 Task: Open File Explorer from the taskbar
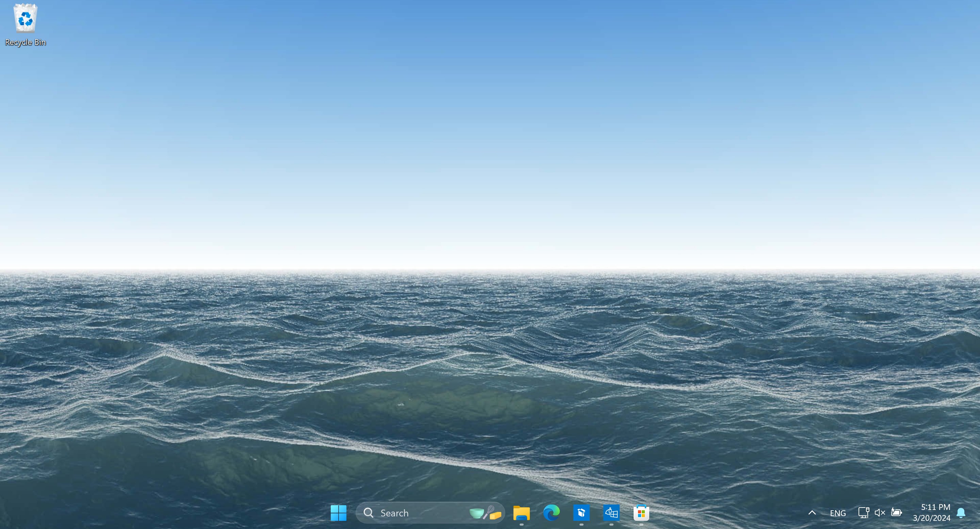click(x=521, y=513)
